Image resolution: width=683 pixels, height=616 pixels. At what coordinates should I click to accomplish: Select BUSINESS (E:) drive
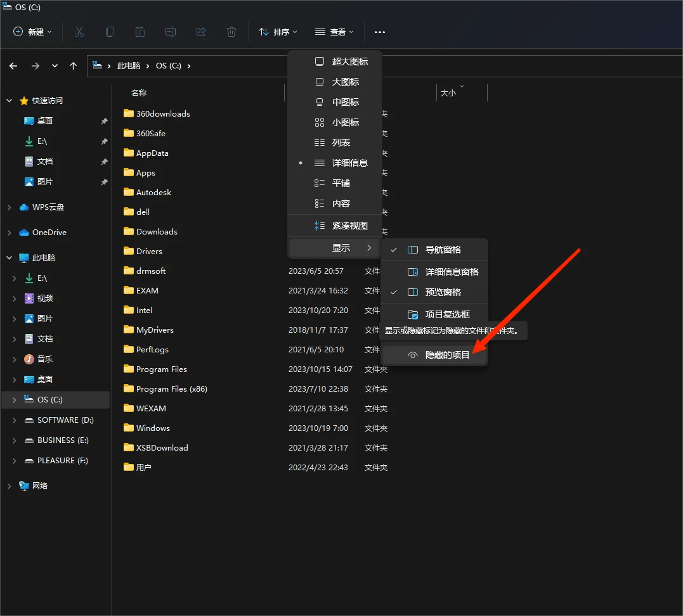[63, 440]
